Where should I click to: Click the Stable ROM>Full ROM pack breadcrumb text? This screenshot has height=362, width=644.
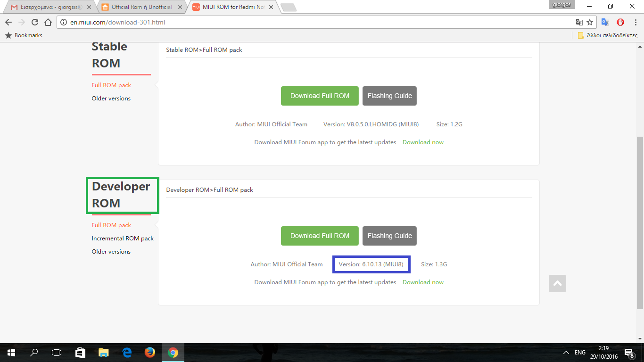(x=204, y=50)
